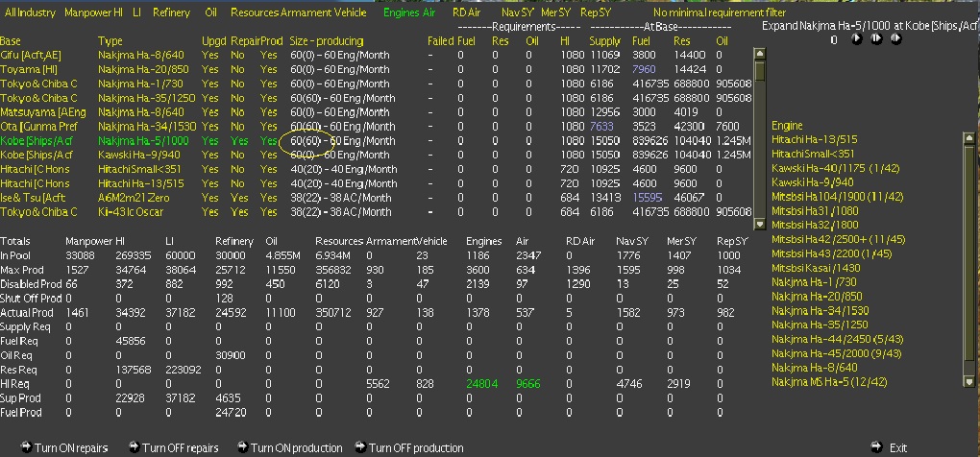Toggle Repair Yes for Kobe Nakjma Ha-5/1000
Screen dimensions: 980x457
point(239,141)
